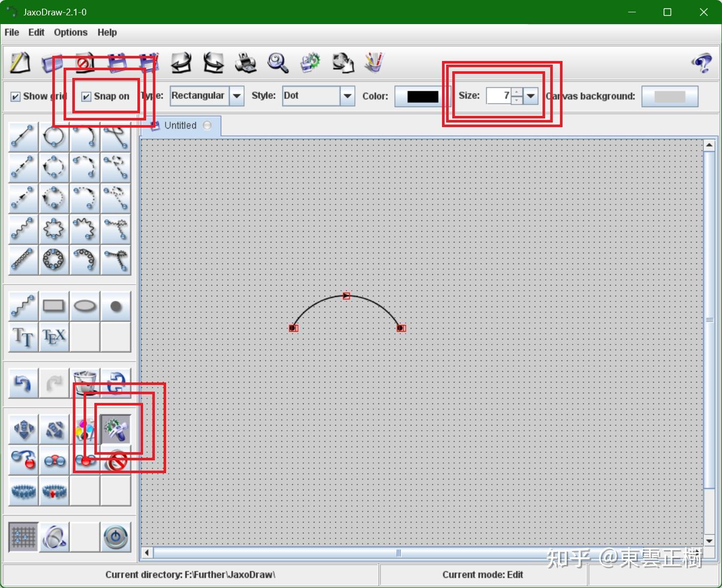The height and width of the screenshot is (588, 722).
Task: Toggle the grid button in the bottom palette
Action: coord(23,537)
